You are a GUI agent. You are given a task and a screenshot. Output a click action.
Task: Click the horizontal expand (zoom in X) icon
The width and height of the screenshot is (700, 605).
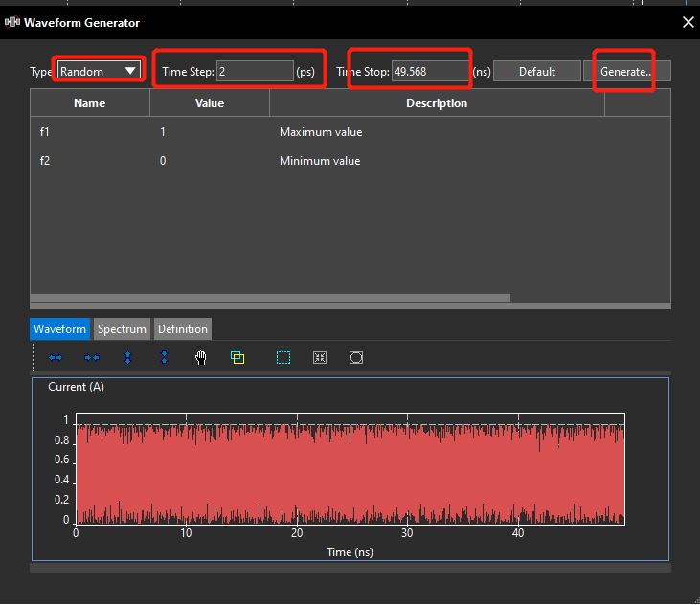(56, 358)
